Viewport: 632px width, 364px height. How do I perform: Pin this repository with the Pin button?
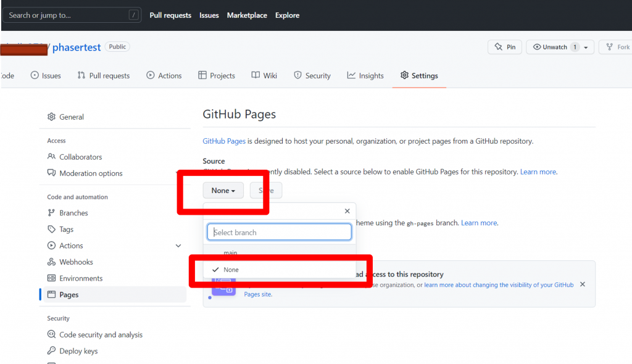[505, 47]
